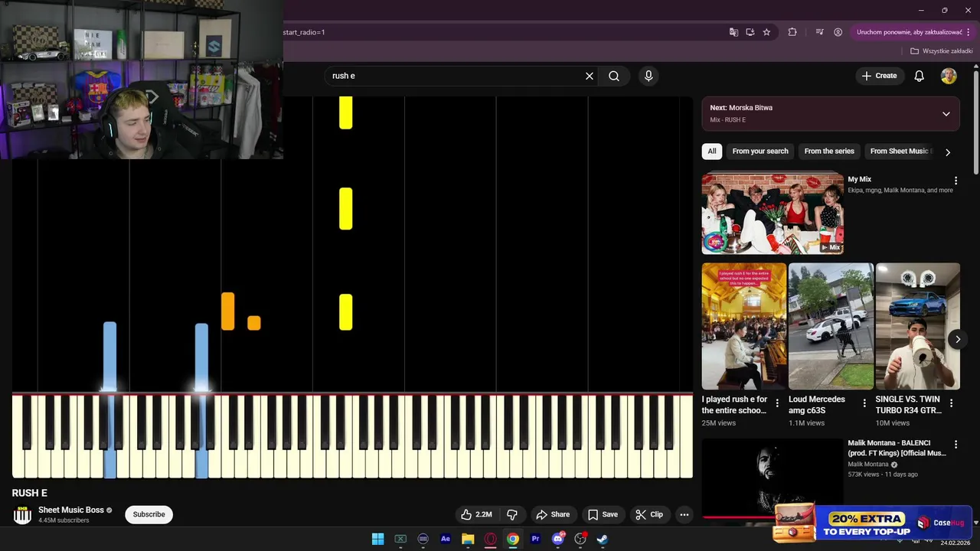Select the All filter chip
Screen dimensions: 980x551
pyautogui.click(x=712, y=152)
